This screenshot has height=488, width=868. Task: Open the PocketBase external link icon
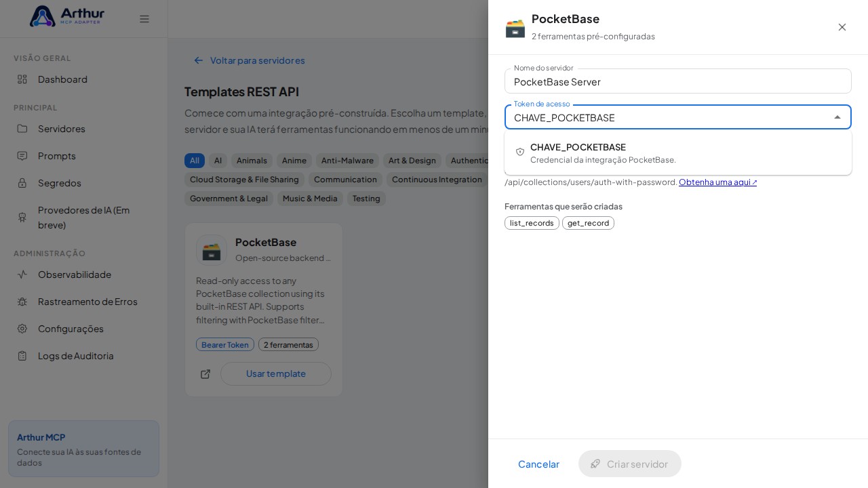[205, 374]
